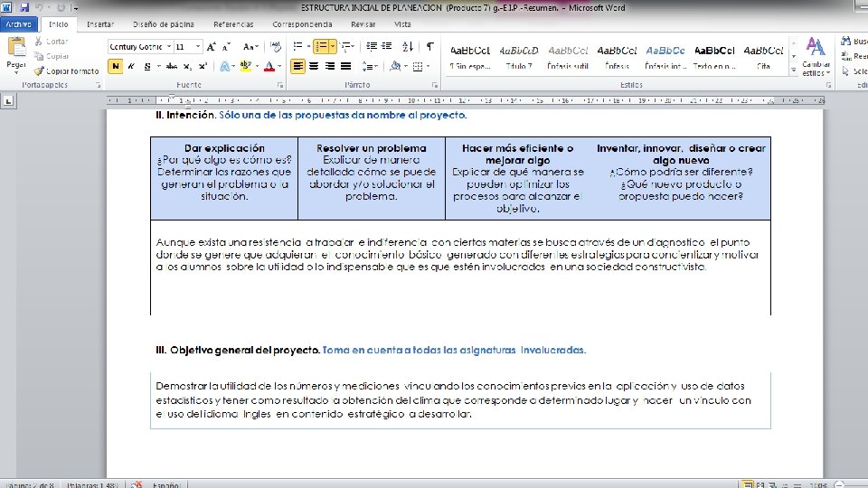Click the bullet list icon
This screenshot has width=868, height=488.
pos(297,46)
